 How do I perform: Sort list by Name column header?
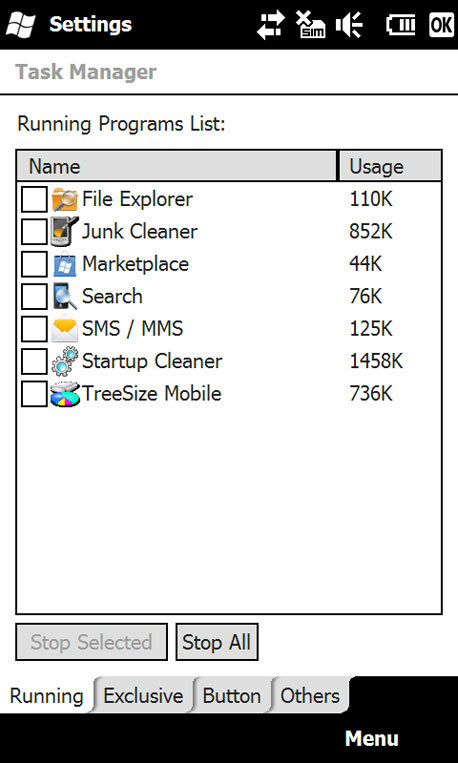coord(177,166)
